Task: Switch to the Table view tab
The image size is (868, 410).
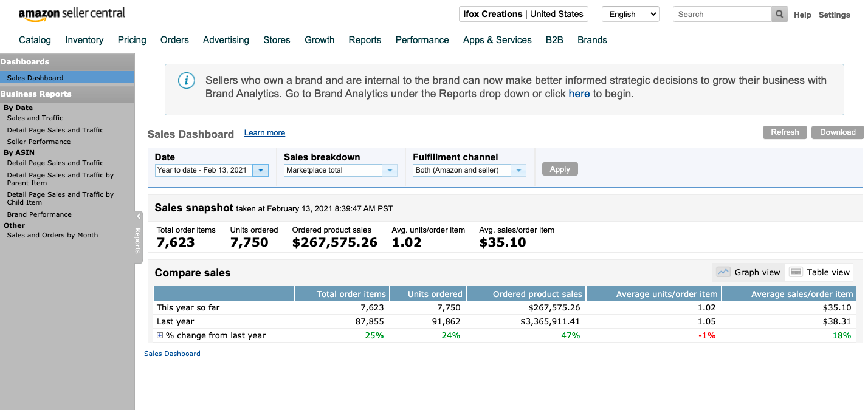Action: point(819,272)
